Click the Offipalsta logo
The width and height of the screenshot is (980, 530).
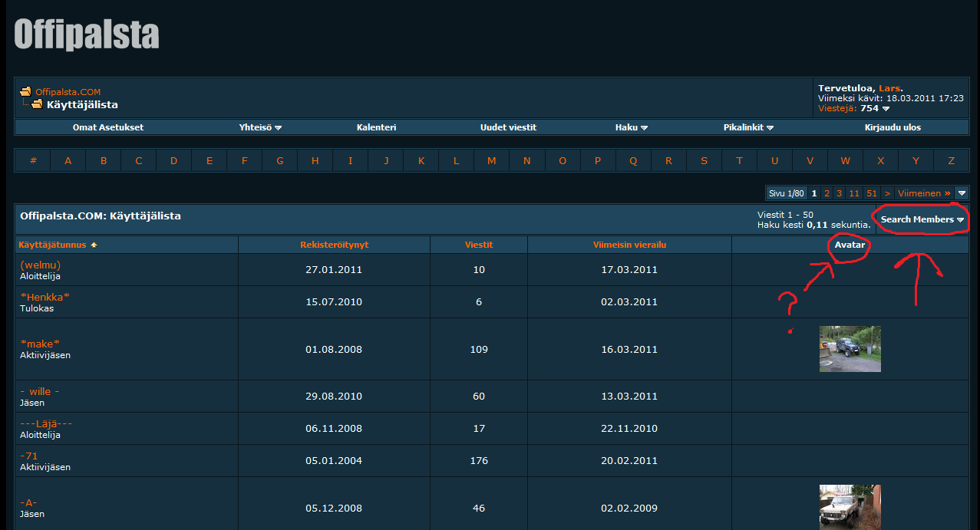87,35
